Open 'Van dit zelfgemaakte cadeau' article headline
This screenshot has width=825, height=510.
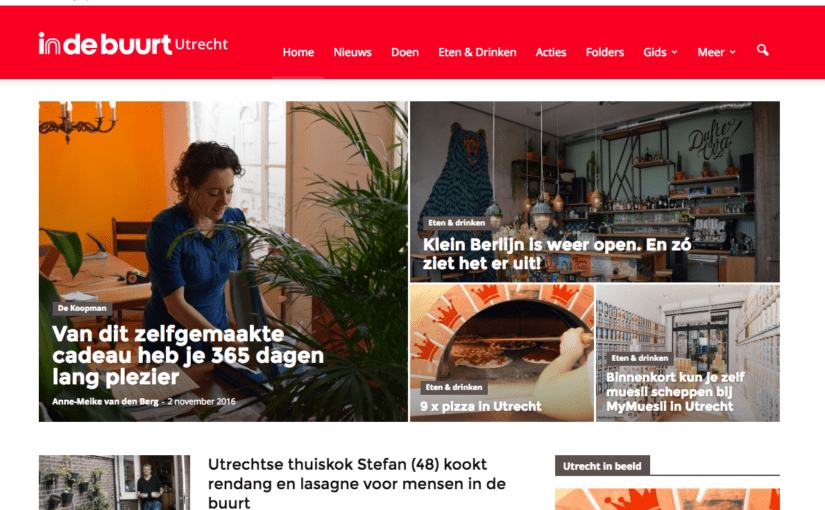coord(188,355)
